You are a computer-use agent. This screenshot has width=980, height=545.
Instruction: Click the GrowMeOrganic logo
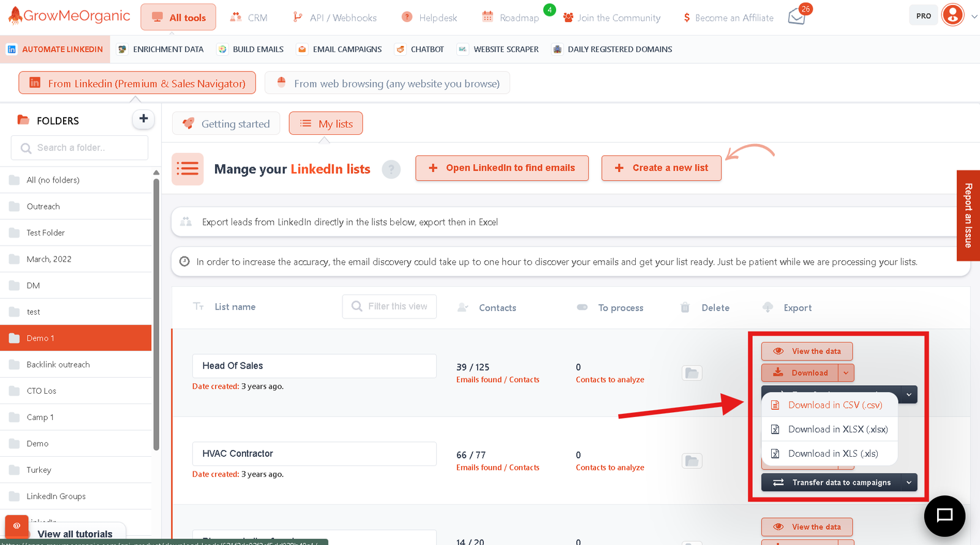click(x=69, y=16)
